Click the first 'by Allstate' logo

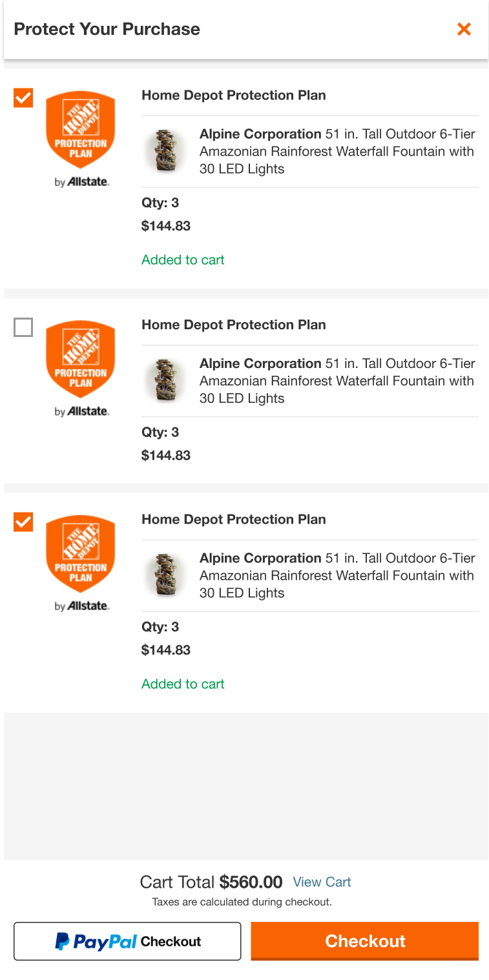(82, 182)
